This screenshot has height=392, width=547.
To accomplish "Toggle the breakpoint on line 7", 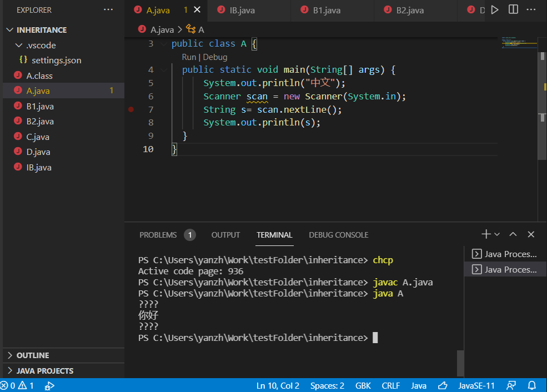I will pyautogui.click(x=131, y=109).
